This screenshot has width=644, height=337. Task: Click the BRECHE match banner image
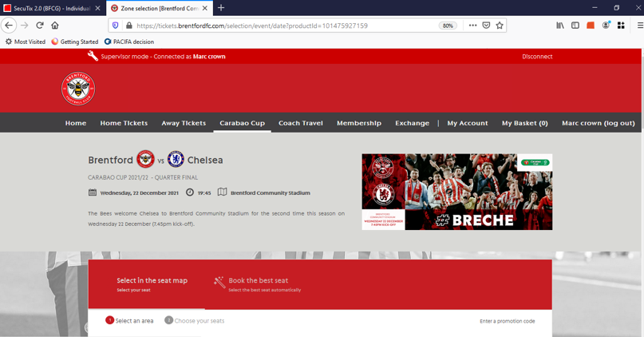pyautogui.click(x=456, y=192)
